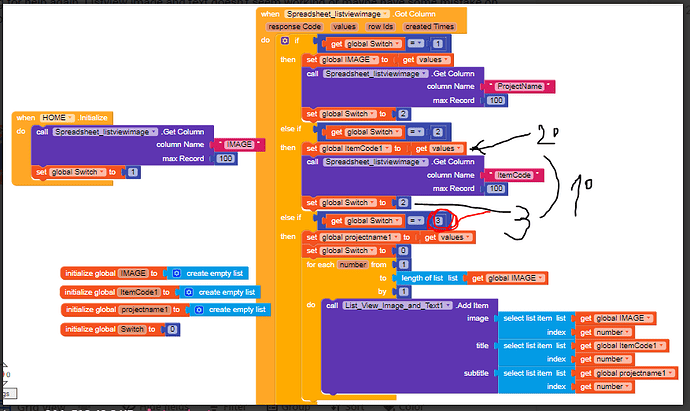Click gear icon on ItemCode1 create empty list block
690x411 pixels.
[x=189, y=291]
